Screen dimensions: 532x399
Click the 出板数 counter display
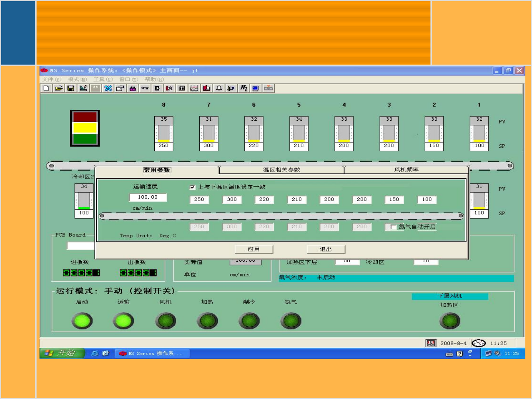pyautogui.click(x=138, y=273)
